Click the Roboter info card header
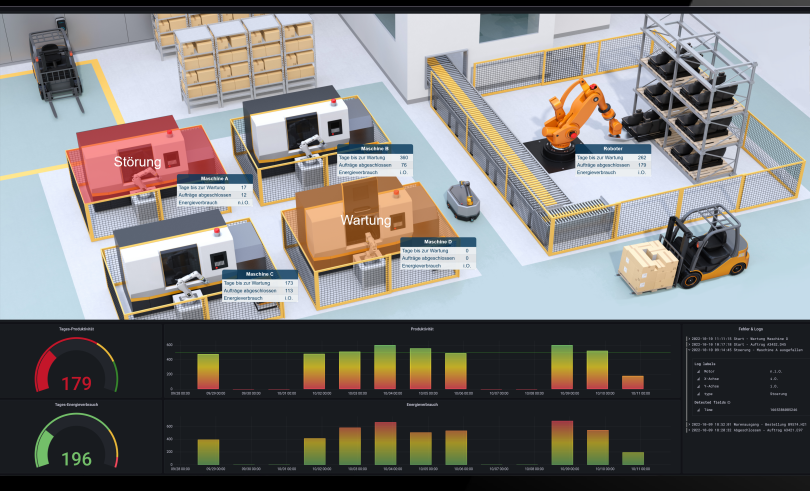 point(612,149)
